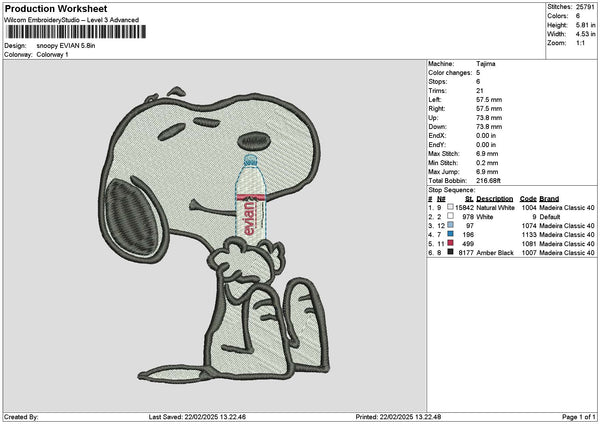Click the width value '4.53 in'
This screenshot has height=424, width=600.
[x=585, y=34]
